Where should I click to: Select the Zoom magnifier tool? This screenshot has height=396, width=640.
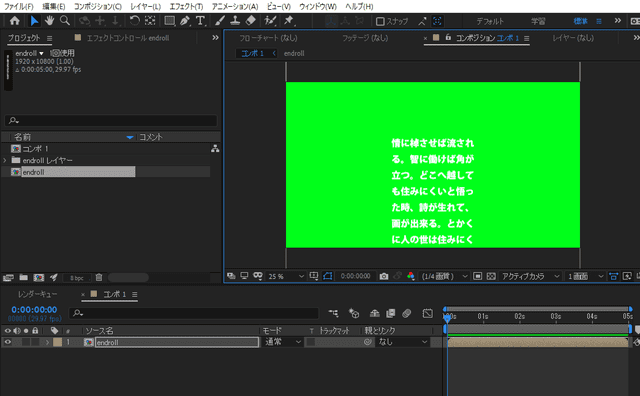[64, 20]
